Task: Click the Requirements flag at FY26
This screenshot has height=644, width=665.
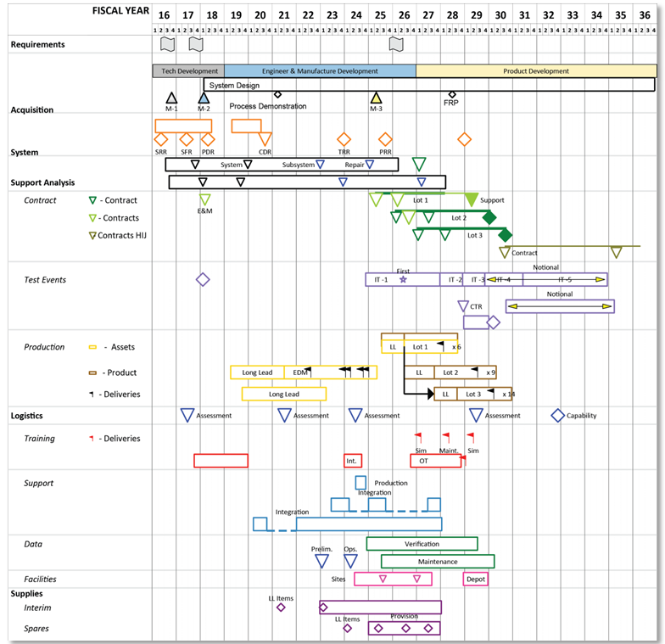Action: 396,44
